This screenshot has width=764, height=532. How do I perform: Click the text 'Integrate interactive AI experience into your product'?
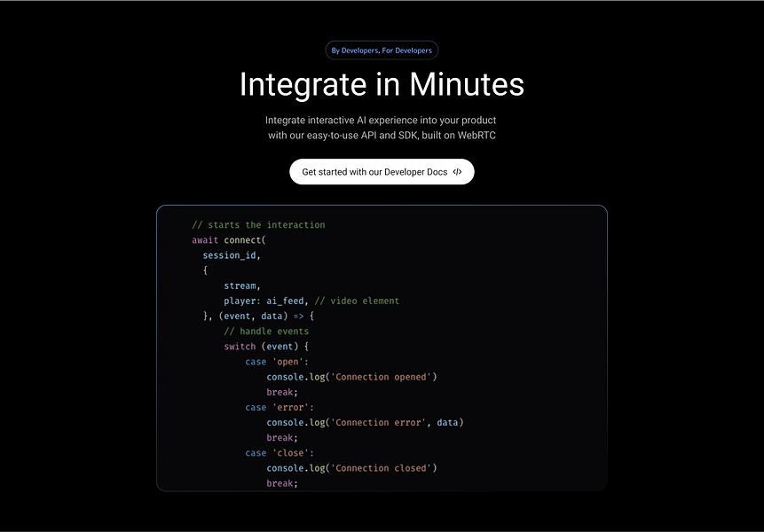click(381, 121)
